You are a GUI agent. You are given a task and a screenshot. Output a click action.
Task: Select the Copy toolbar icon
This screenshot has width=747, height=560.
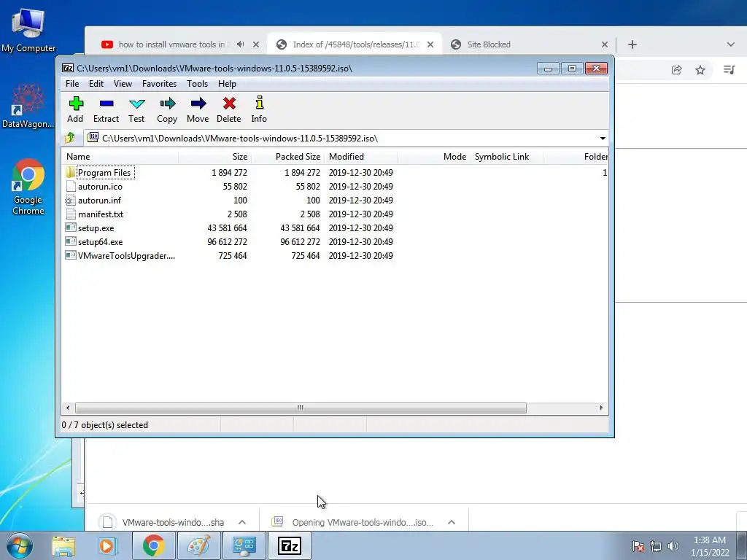167,104
